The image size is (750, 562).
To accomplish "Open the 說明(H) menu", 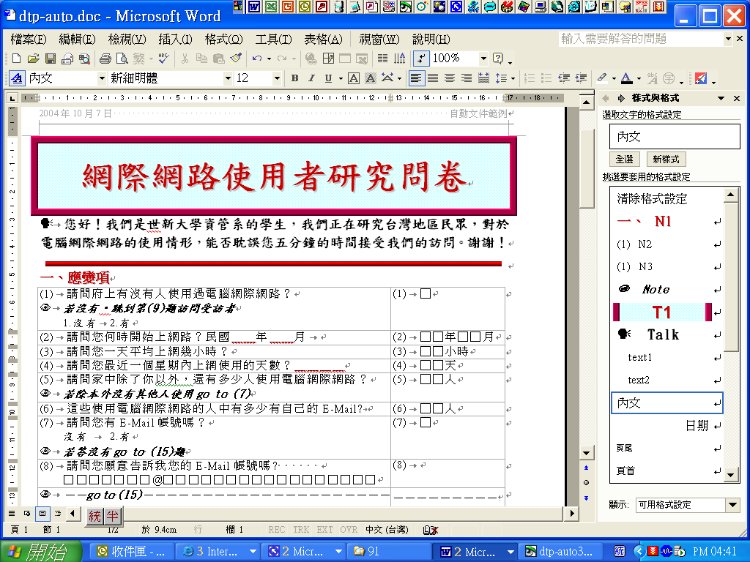I will click(431, 39).
